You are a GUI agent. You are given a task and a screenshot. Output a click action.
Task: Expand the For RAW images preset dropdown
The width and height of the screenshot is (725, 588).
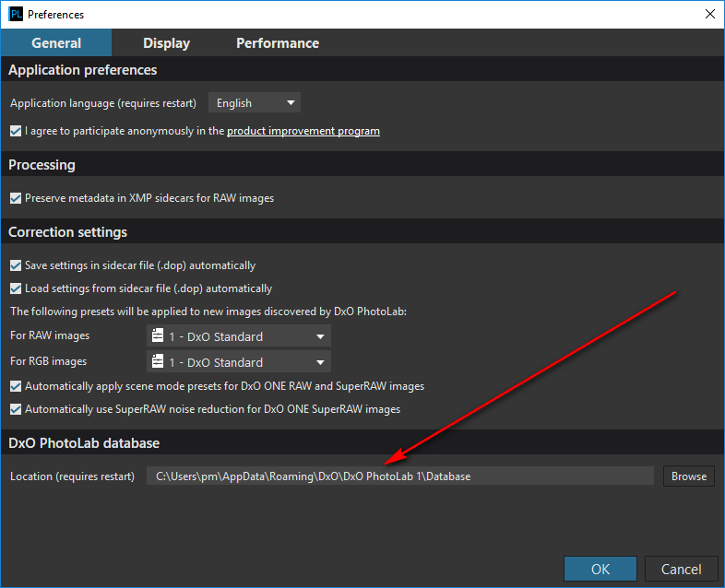point(239,336)
